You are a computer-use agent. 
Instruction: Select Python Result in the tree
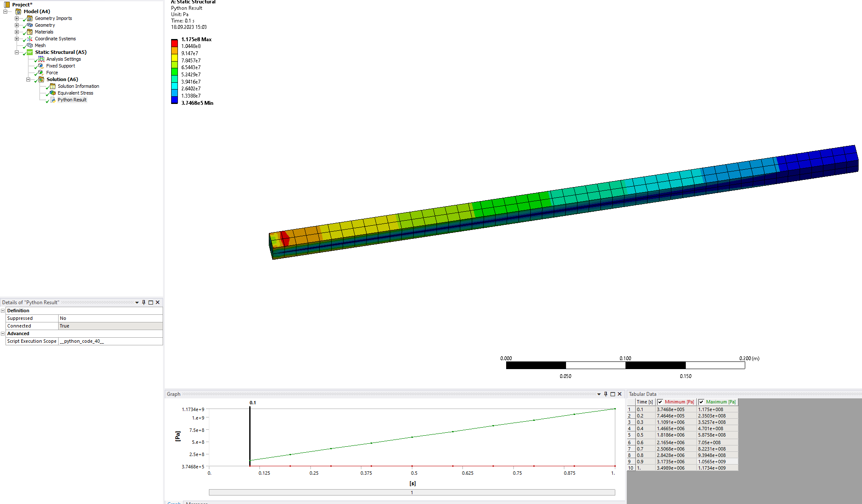pyautogui.click(x=72, y=100)
